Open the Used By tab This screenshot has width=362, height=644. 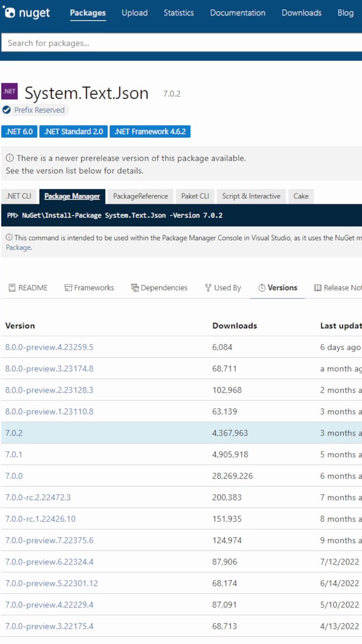pyautogui.click(x=223, y=288)
